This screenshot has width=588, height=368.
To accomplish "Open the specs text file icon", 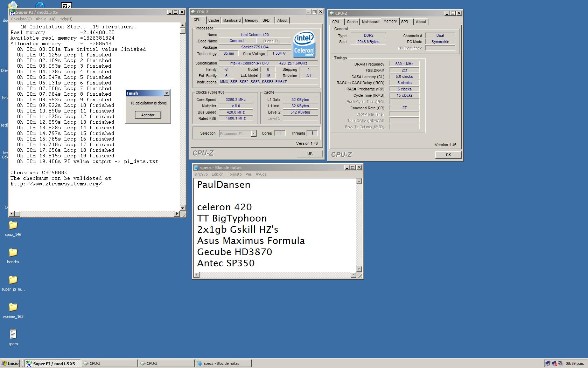I will [13, 334].
